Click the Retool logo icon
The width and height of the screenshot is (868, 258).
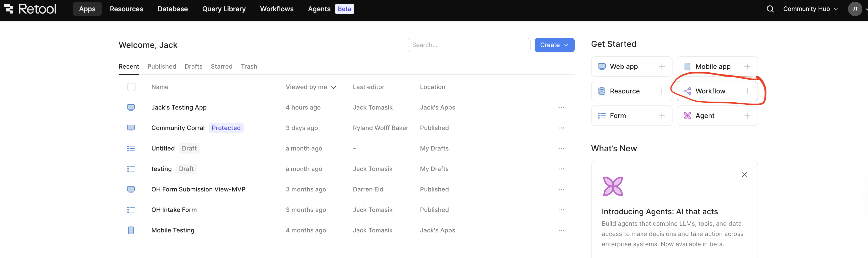tap(9, 9)
